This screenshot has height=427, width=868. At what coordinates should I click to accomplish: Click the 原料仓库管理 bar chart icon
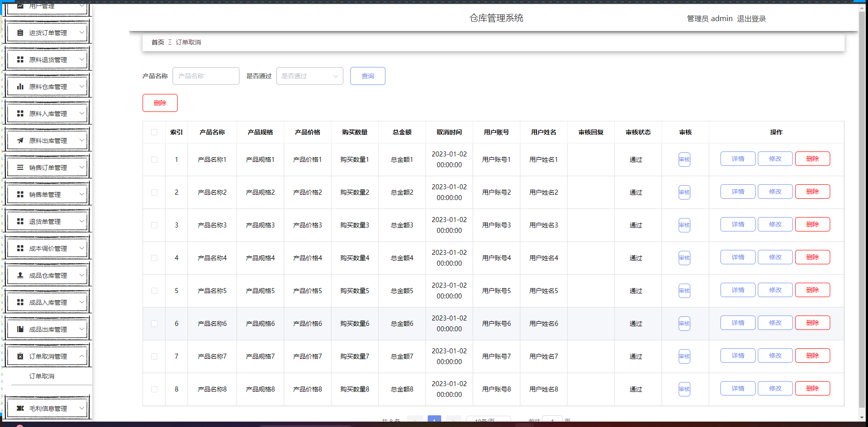pos(20,87)
